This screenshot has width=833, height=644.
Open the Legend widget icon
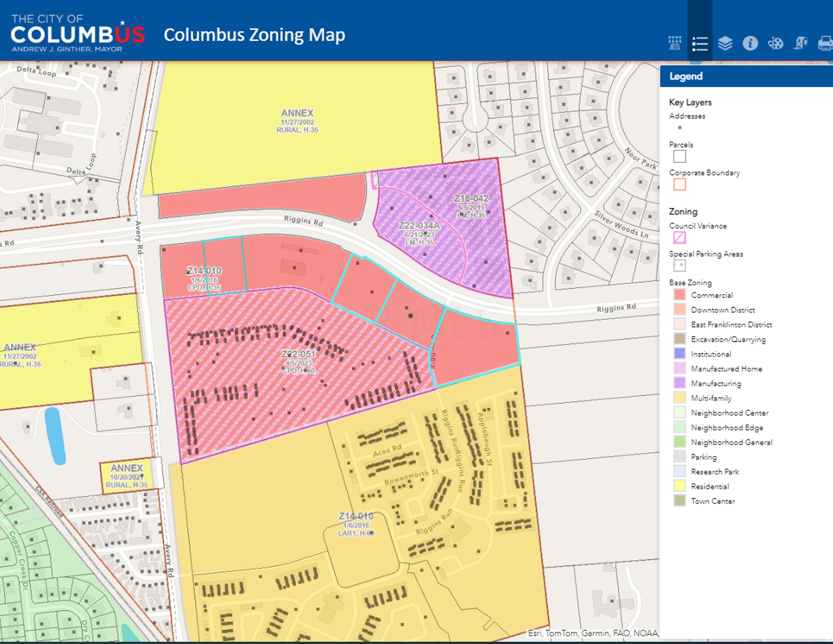tap(699, 43)
